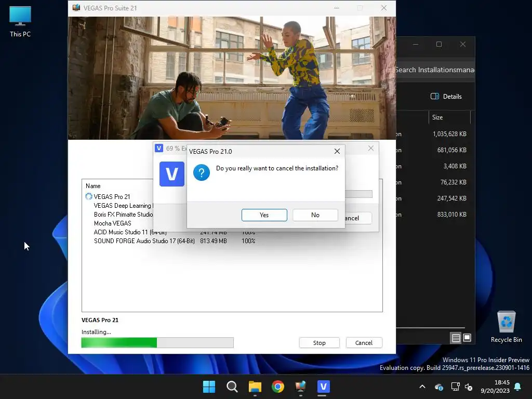Click the muted volume tray icon
Image resolution: width=532 pixels, height=399 pixels.
click(x=469, y=387)
